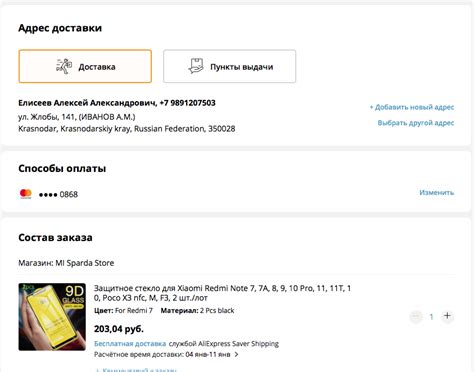The height and width of the screenshot is (372, 474).
Task: Select the Елисеев Алексей address entry
Action: (127, 115)
